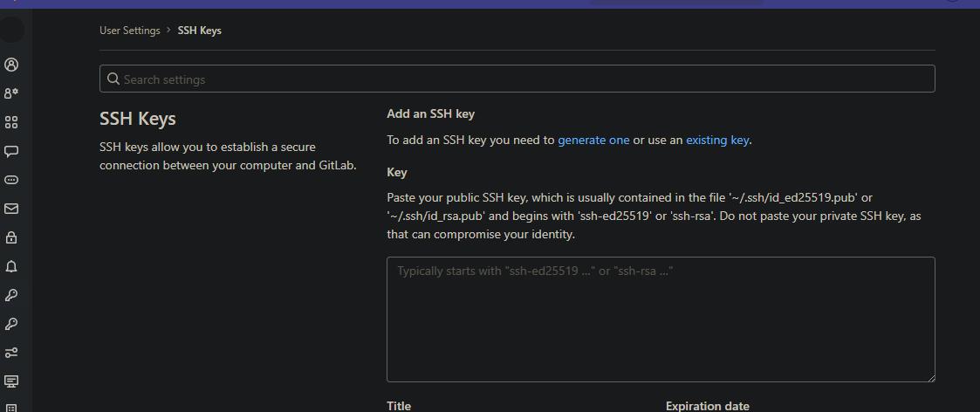Open GPG Keys icon below SSH Keys
Viewport: 980px width, 412px height.
coord(11,324)
